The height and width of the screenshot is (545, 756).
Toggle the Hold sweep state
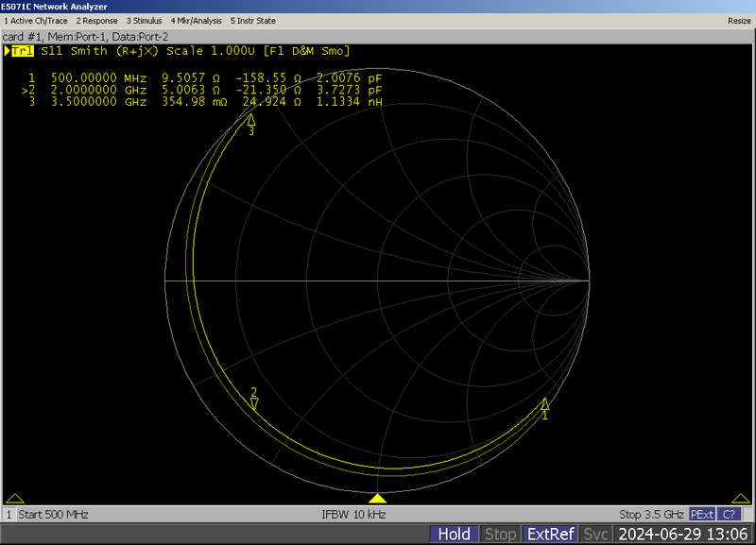[454, 534]
